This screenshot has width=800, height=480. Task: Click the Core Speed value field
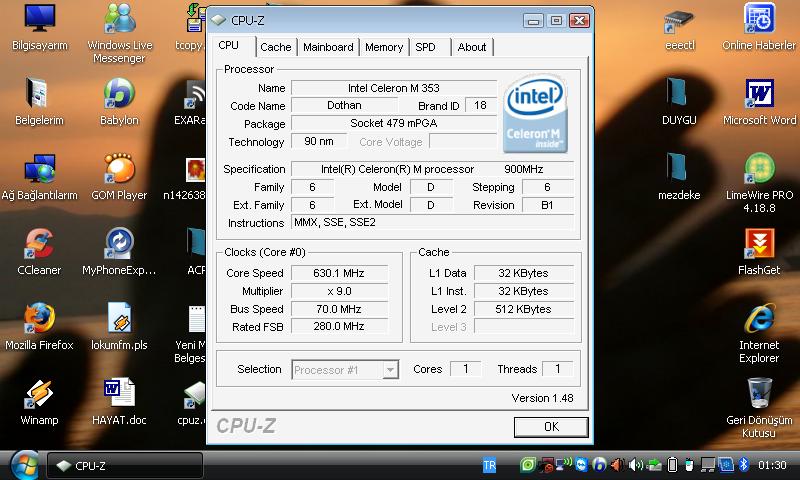338,273
